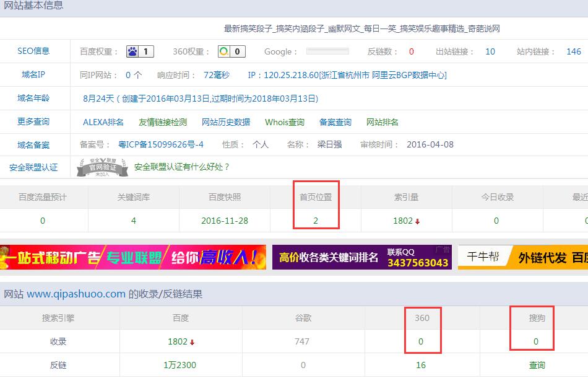The height and width of the screenshot is (378, 588).
Task: Click the IP address 120.25.218.60 link
Action: tap(347, 75)
